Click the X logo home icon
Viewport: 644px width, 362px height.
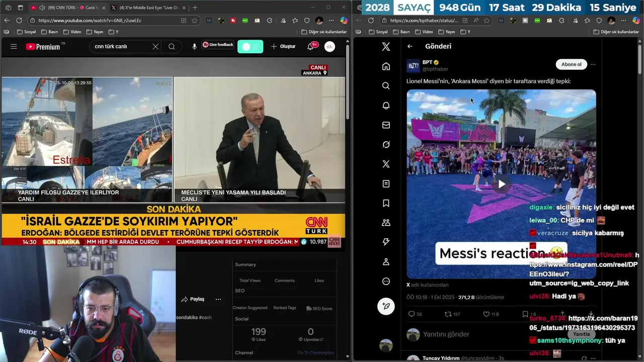pos(386,47)
